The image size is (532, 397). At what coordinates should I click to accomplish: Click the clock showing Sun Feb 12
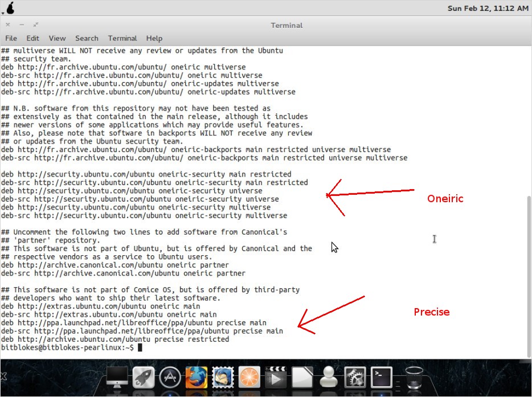pyautogui.click(x=488, y=8)
